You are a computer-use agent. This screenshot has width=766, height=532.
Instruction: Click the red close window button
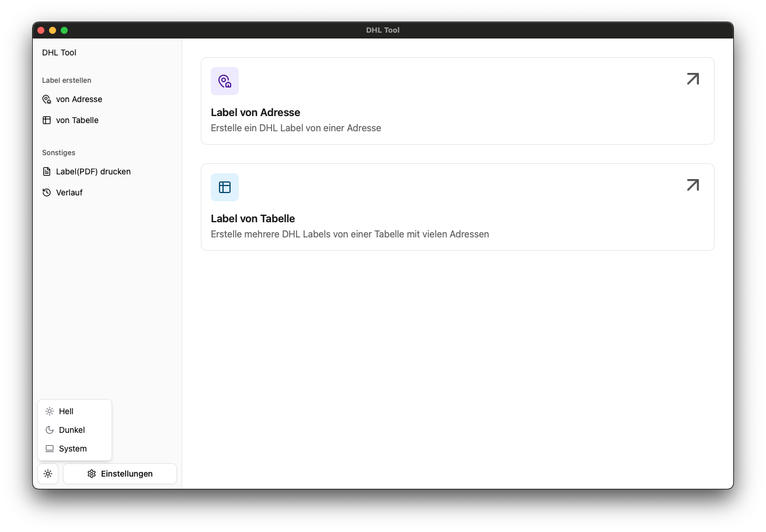click(41, 30)
